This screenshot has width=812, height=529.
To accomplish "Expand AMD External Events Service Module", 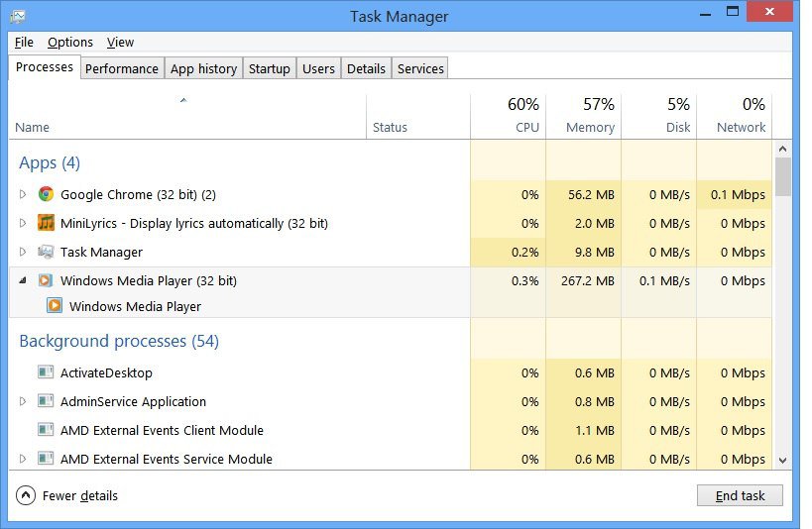I will pyautogui.click(x=23, y=459).
